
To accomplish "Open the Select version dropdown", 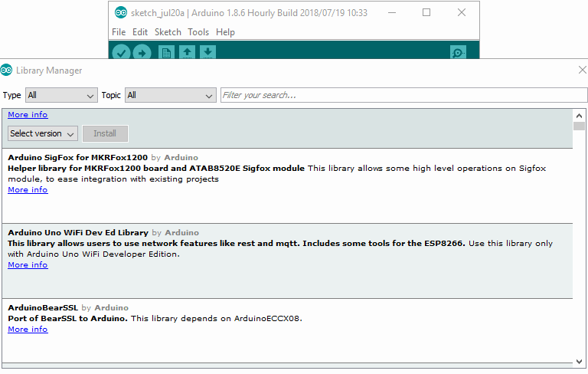I will (x=43, y=133).
